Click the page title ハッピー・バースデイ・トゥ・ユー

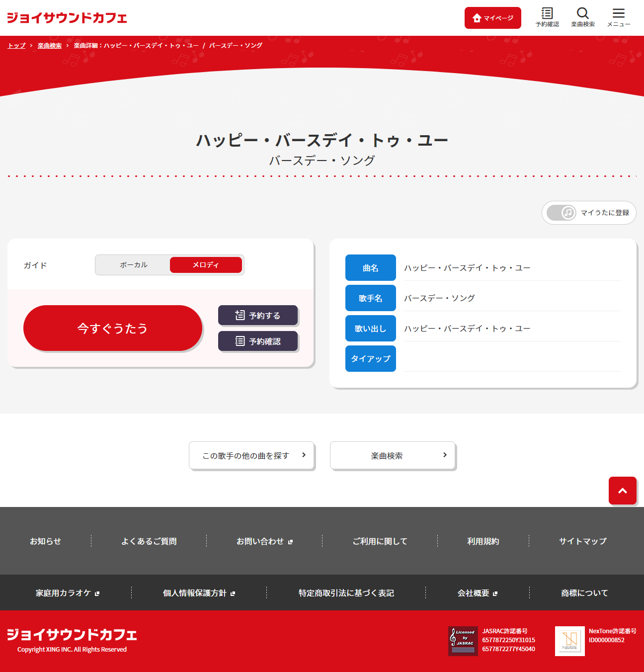click(x=322, y=140)
